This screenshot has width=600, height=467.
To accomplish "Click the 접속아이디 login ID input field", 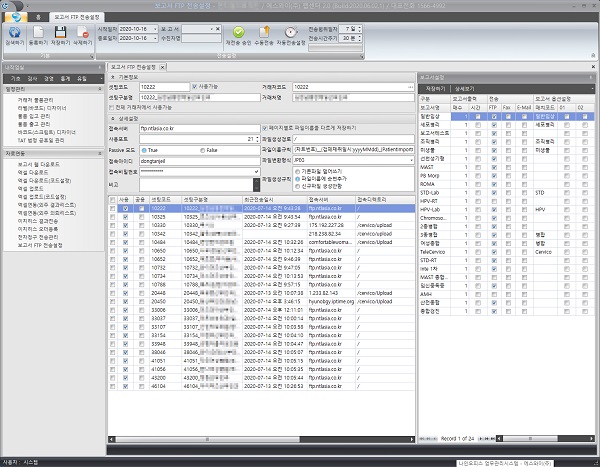I will (x=199, y=161).
